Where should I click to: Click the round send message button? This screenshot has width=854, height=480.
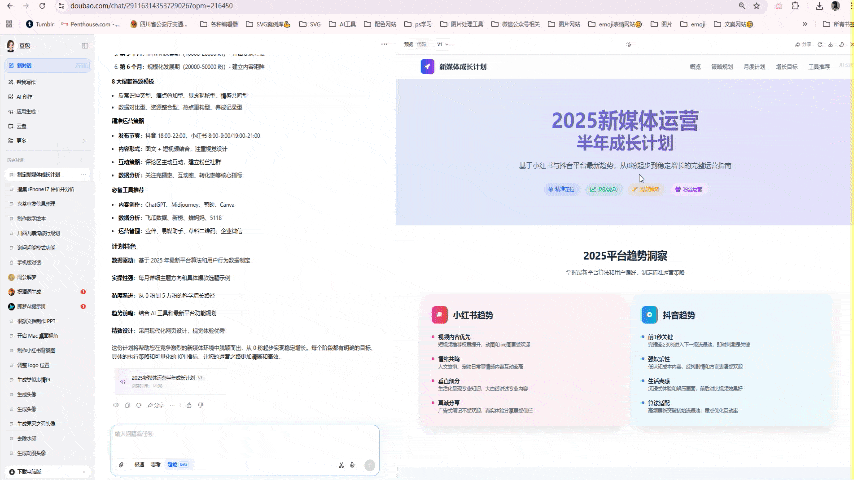click(x=369, y=465)
